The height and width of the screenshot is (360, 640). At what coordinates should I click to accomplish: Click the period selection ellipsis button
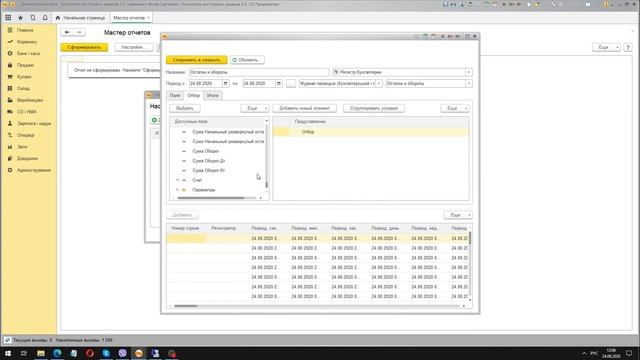tap(291, 83)
